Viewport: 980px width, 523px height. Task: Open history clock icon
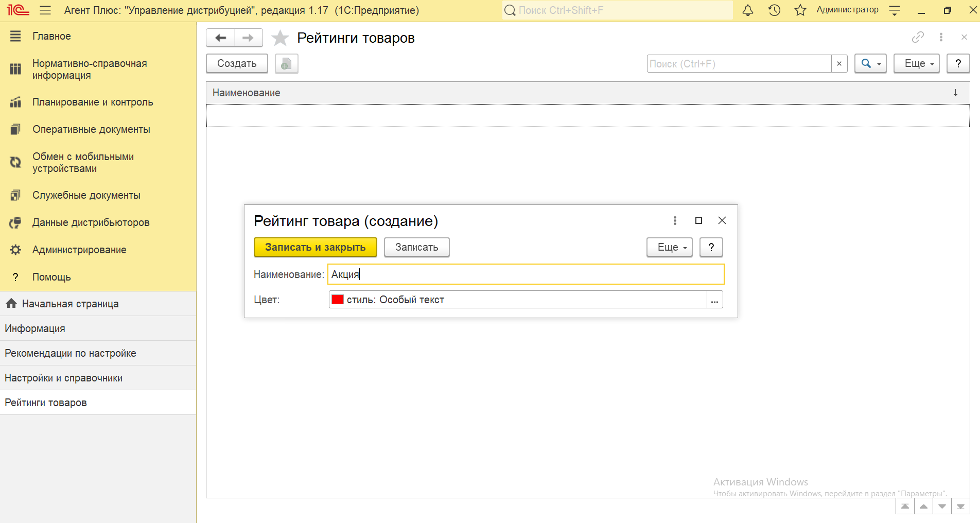[x=774, y=10]
